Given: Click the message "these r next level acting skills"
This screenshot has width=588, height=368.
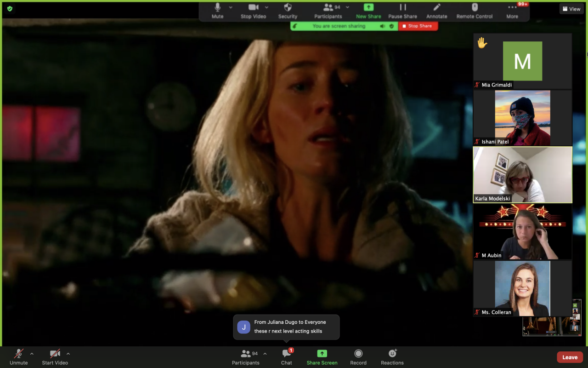Looking at the screenshot, I should (x=288, y=331).
